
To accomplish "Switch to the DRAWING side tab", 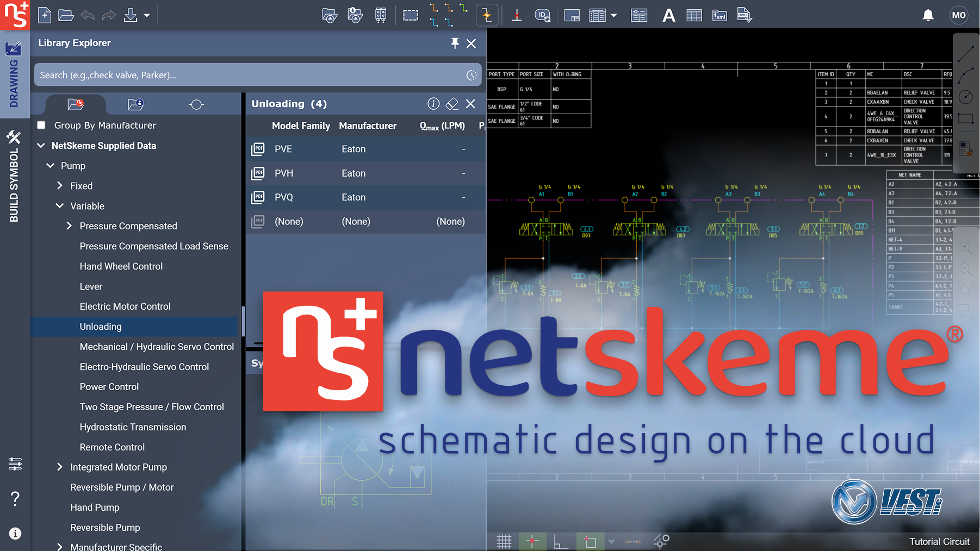I will 14,75.
